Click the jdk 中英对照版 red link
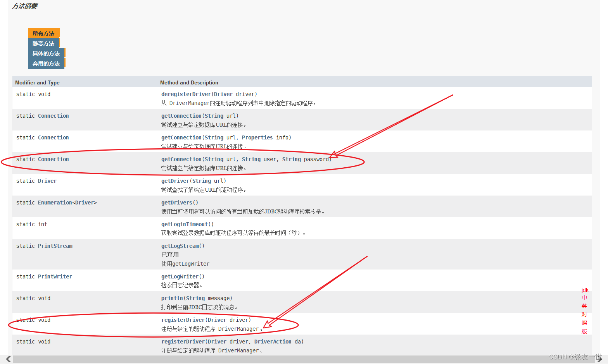The image size is (608, 364). [584, 311]
